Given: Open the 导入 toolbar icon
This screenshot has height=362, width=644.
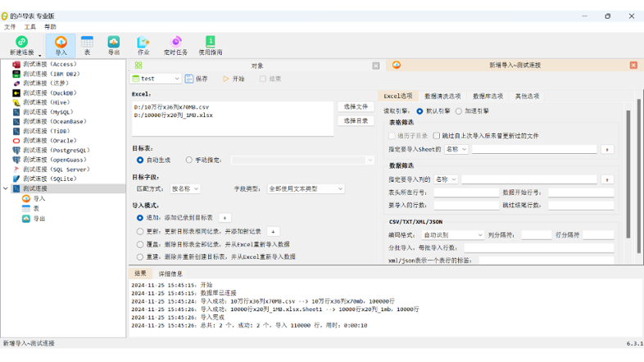Looking at the screenshot, I should point(61,42).
